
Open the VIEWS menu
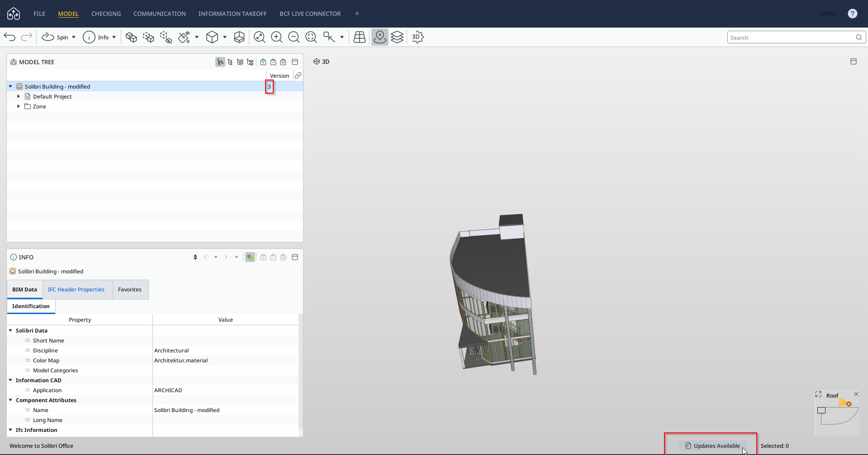(x=828, y=14)
